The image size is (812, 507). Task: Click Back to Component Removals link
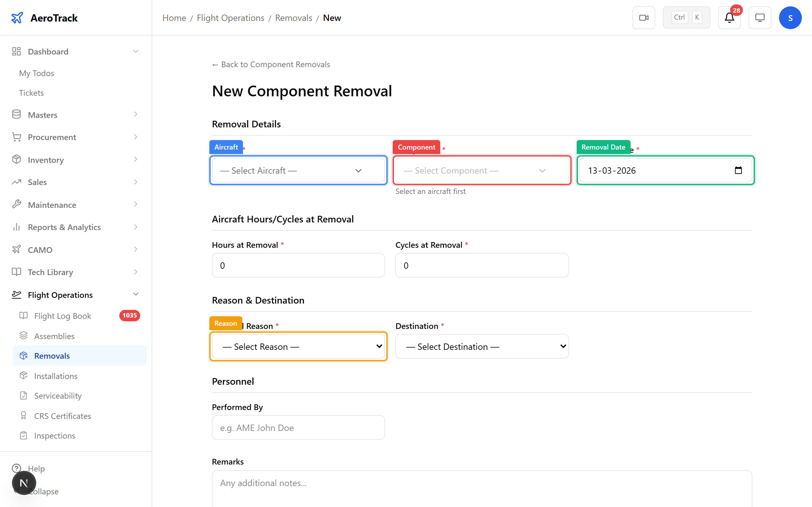pos(271,64)
